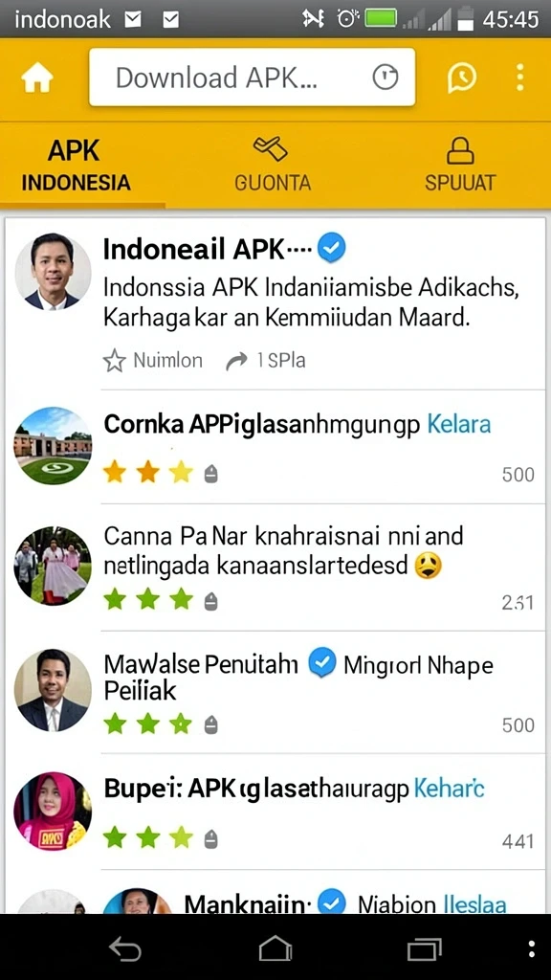This screenshot has width=551, height=980.
Task: Open the recent apps navigation button
Action: click(424, 949)
